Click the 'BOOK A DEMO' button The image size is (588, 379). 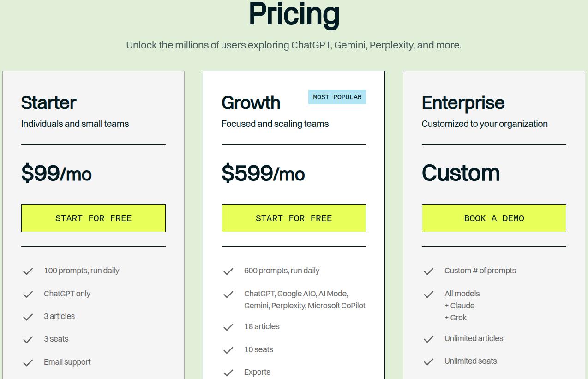(494, 218)
